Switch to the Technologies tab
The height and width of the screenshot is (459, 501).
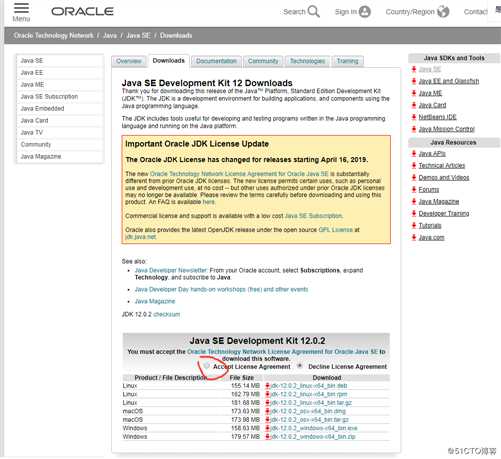pyautogui.click(x=307, y=61)
